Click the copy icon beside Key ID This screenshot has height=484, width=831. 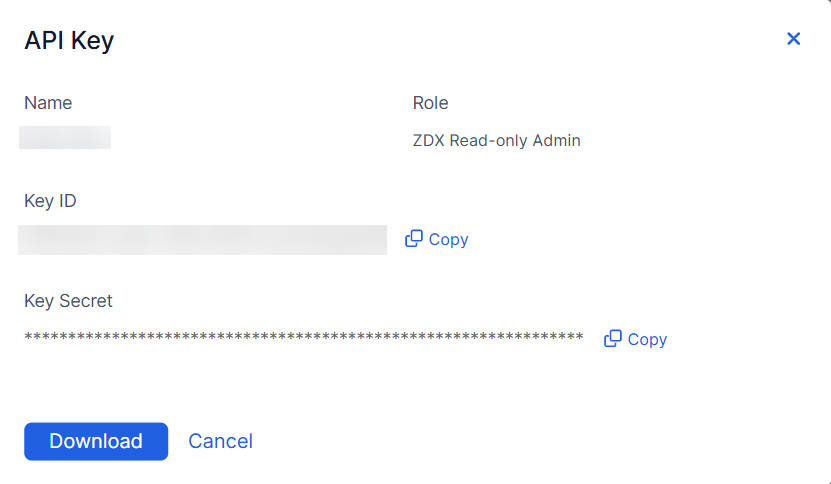(413, 239)
